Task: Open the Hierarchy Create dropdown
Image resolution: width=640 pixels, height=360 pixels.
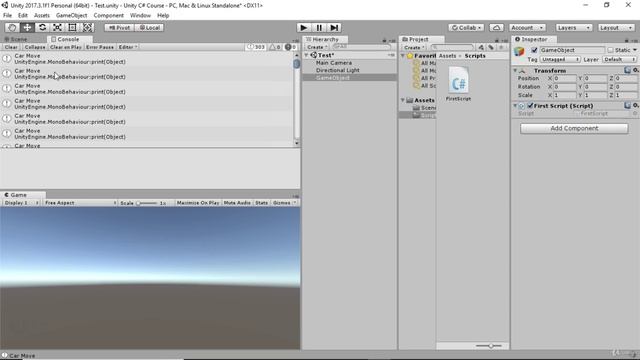Action: (317, 47)
